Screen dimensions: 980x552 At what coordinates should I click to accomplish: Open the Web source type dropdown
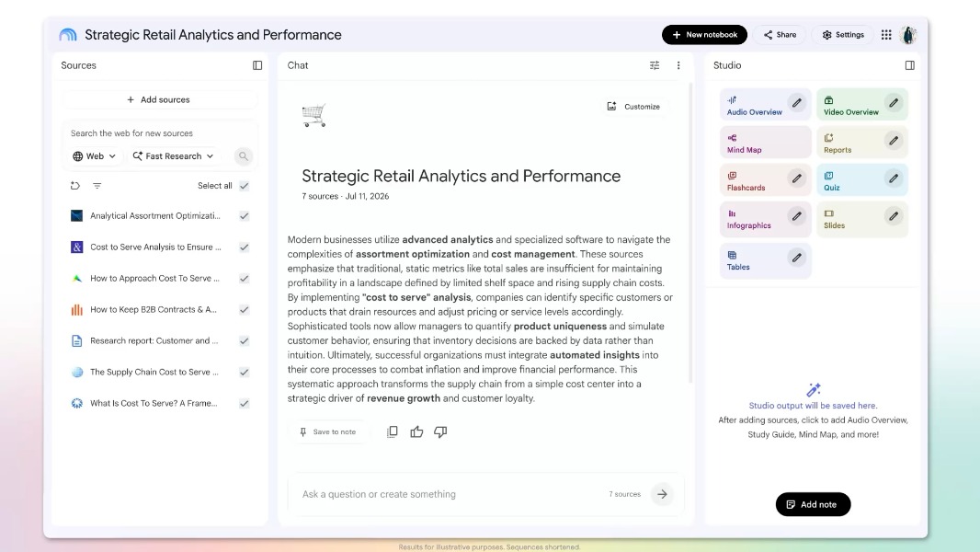tap(95, 156)
